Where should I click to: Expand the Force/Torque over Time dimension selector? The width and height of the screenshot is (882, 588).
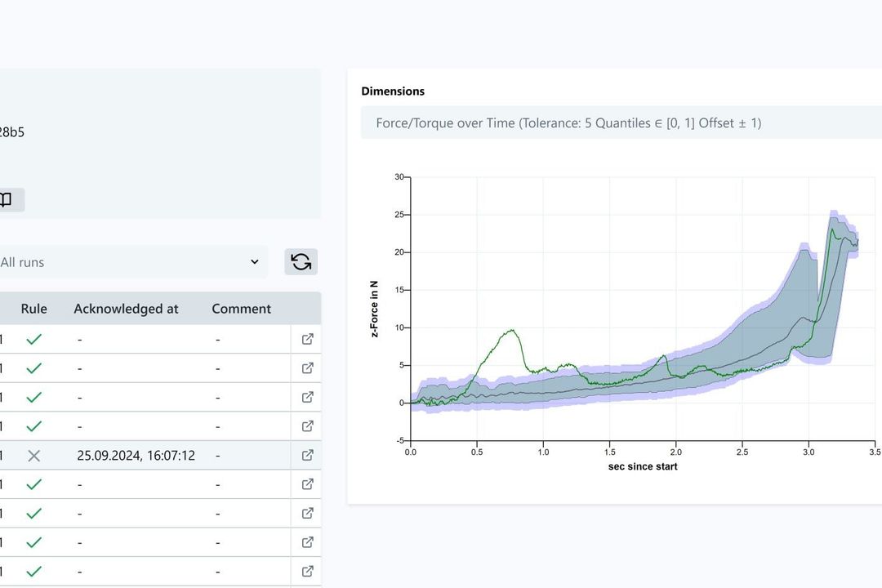(x=621, y=122)
